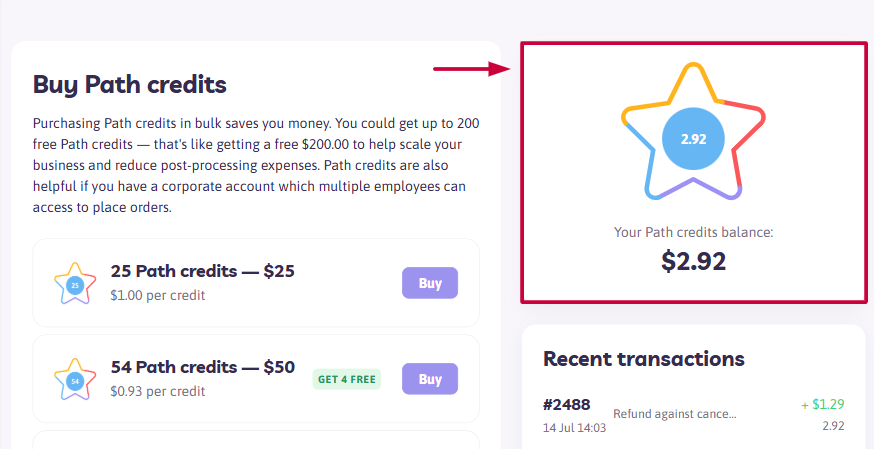Click the 54 credits star icon
The image size is (874, 449).
point(75,379)
